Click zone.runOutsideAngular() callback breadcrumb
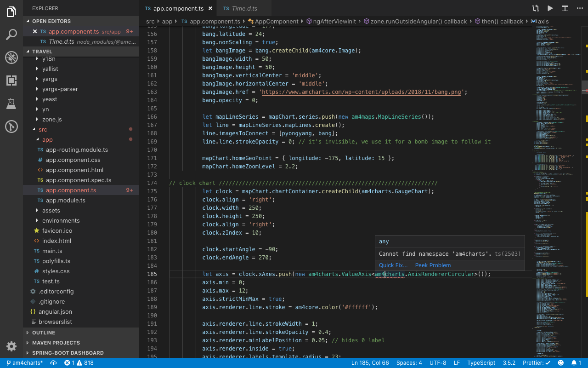 click(415, 22)
